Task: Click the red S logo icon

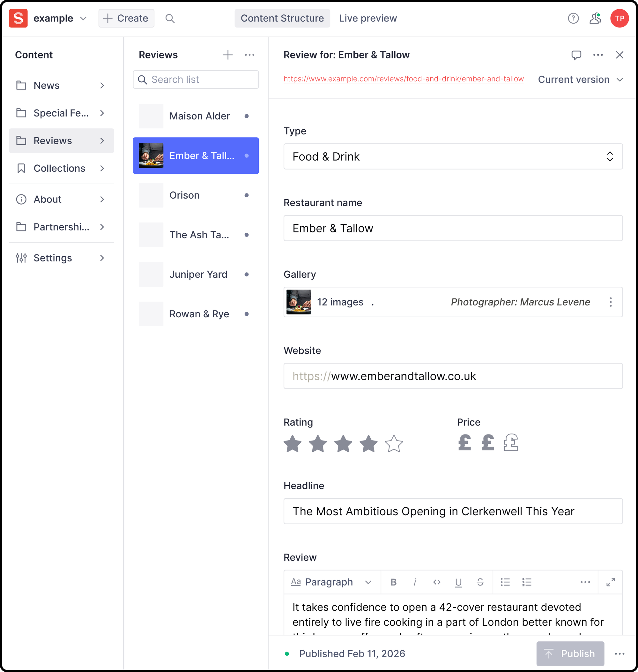Action: click(x=18, y=19)
